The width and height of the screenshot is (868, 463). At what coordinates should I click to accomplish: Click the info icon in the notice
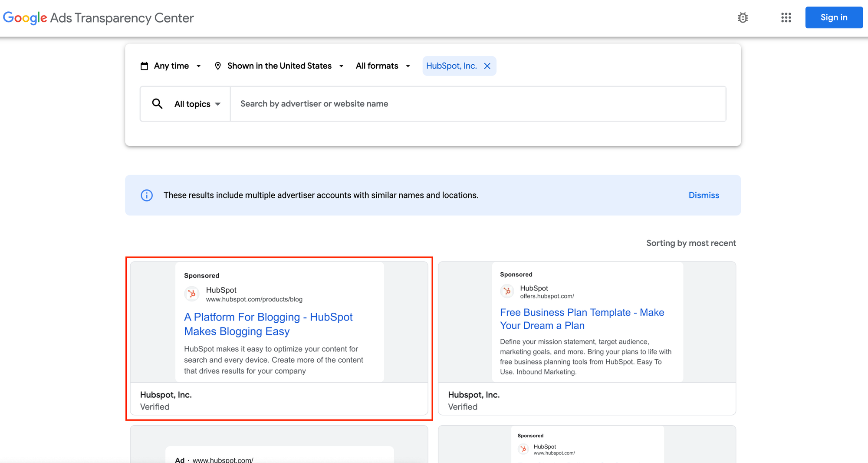tap(147, 195)
